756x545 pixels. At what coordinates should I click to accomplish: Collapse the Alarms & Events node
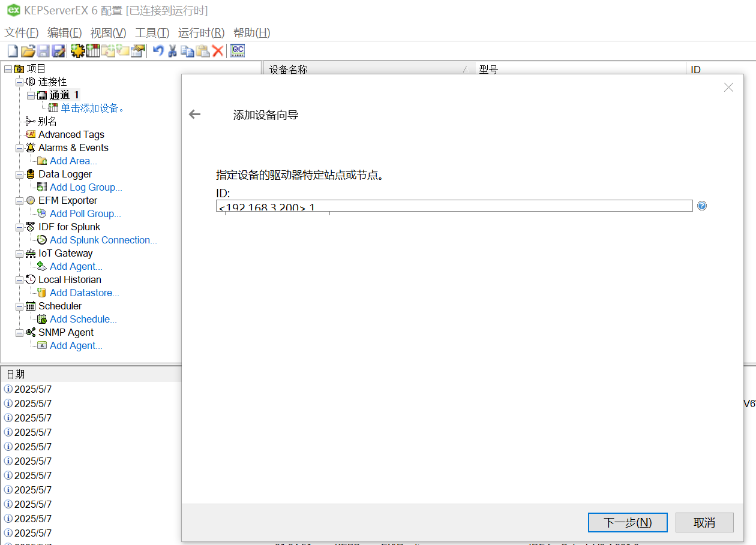(x=19, y=147)
